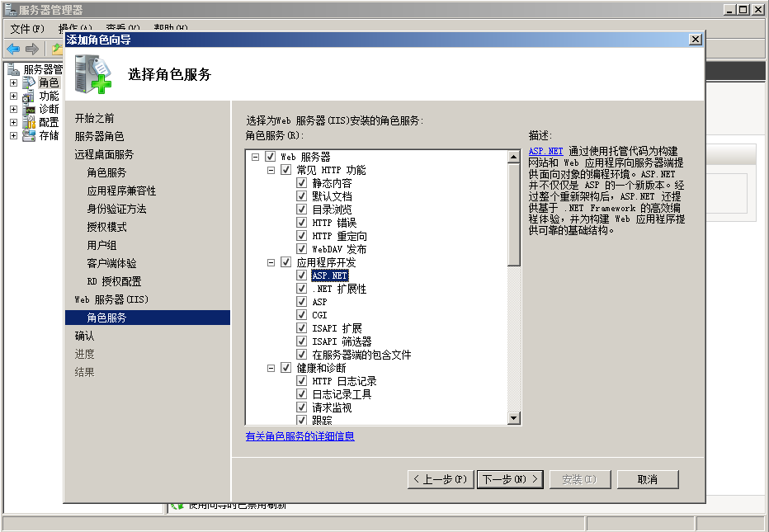
Task: Select the 应用程序兼容性 wizard step
Action: [x=121, y=191]
